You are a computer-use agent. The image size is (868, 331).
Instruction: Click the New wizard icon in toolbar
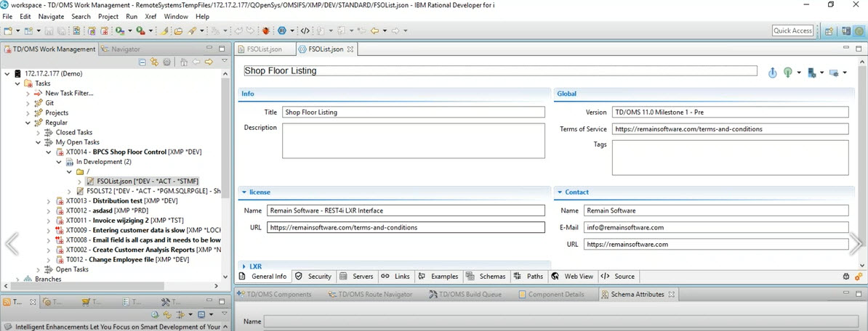8,31
